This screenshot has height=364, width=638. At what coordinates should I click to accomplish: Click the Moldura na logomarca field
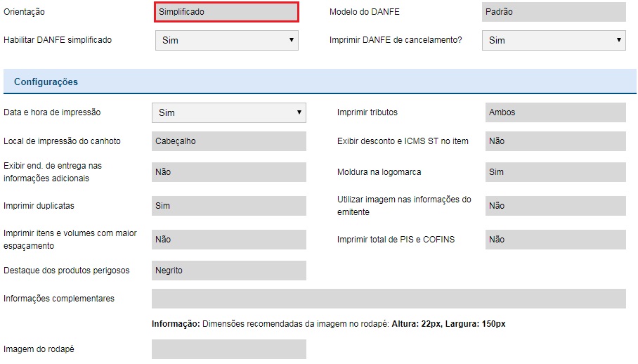click(x=554, y=172)
